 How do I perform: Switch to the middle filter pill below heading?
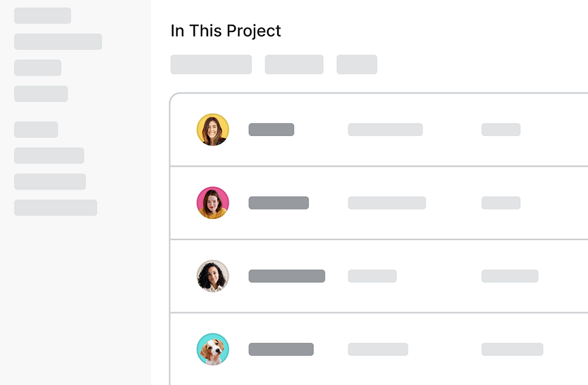[294, 65]
